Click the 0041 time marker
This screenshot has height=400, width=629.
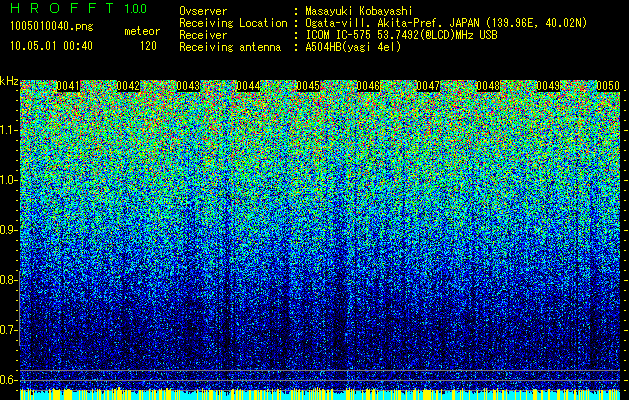click(x=68, y=86)
